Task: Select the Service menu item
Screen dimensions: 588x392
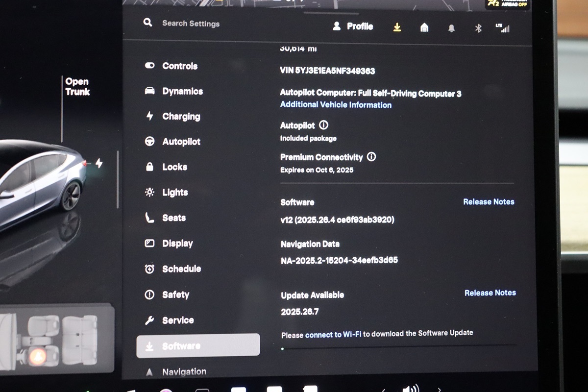Action: click(x=177, y=320)
